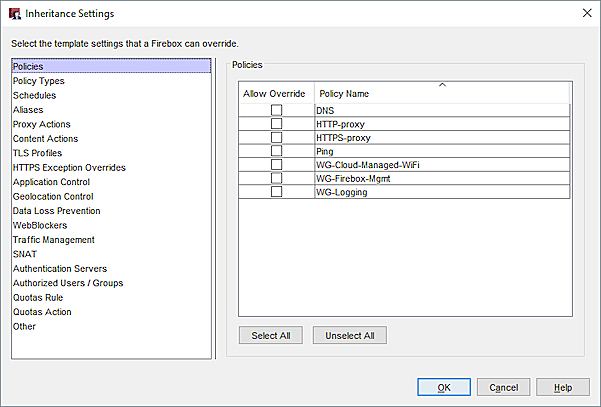This screenshot has width=601, height=407.
Task: Toggle the WG-Logging override checkbox
Action: [276, 192]
